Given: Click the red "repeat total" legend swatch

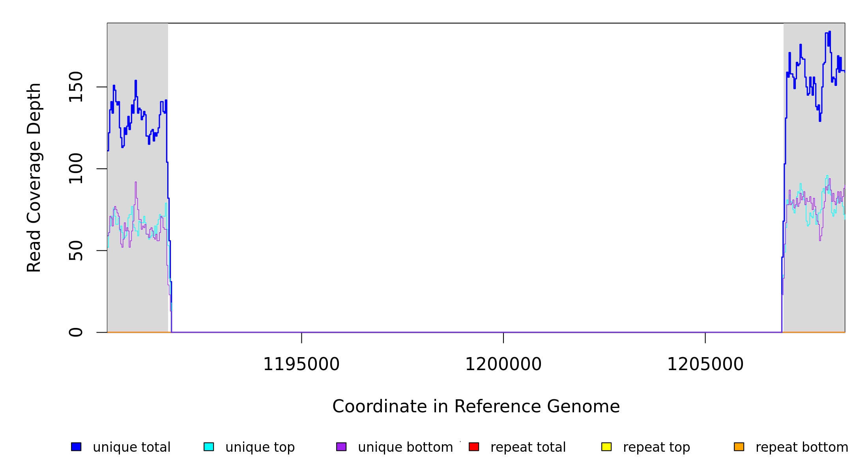Looking at the screenshot, I should pos(474,447).
